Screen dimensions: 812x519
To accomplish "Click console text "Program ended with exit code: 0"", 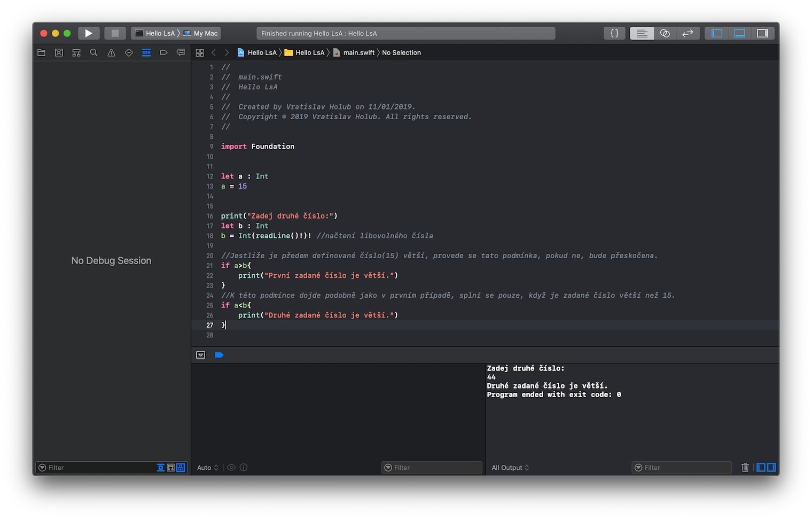I will (x=554, y=394).
